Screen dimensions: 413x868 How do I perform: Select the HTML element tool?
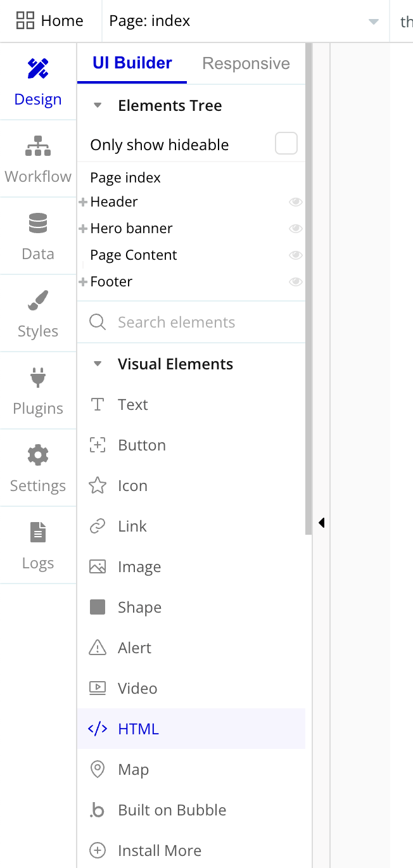click(138, 729)
